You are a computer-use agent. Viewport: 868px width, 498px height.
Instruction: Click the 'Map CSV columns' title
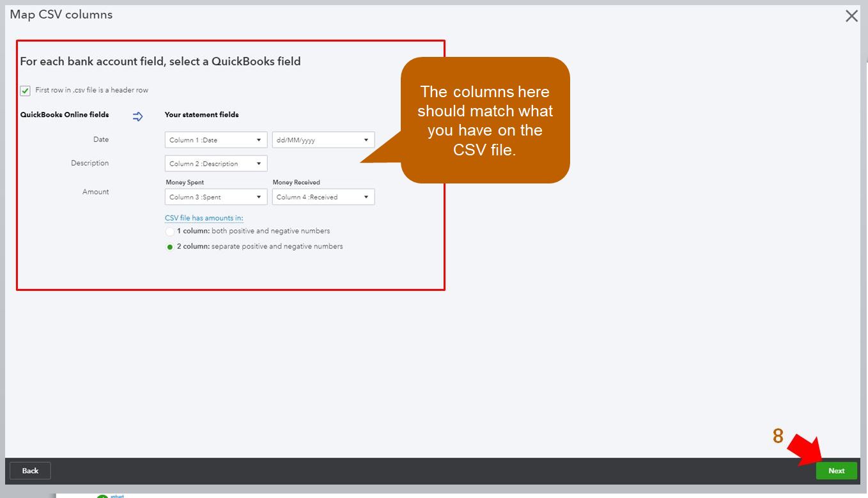point(61,15)
